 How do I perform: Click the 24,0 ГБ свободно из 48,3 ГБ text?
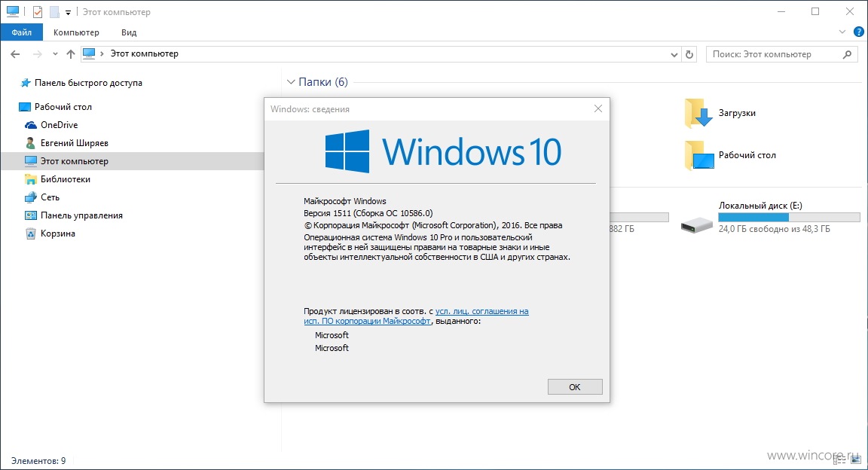click(774, 229)
